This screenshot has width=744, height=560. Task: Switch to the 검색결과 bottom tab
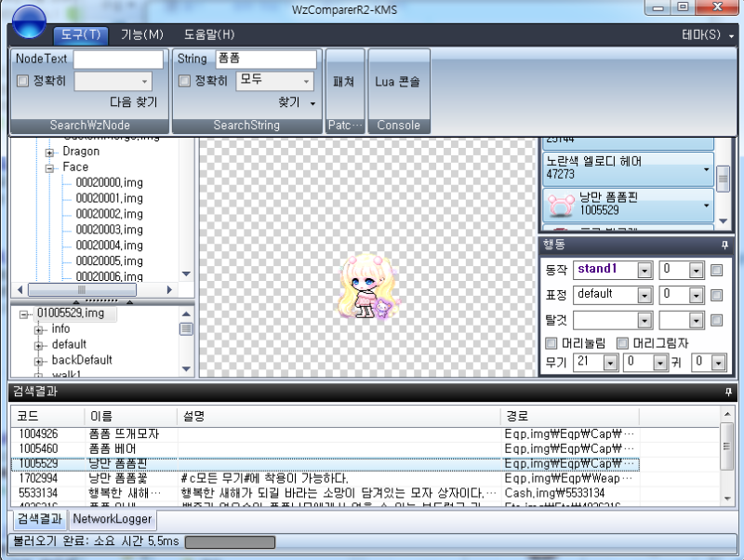[x=40, y=519]
